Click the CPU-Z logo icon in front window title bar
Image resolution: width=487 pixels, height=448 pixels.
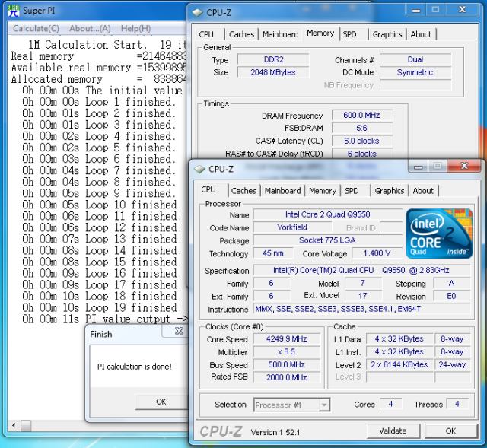click(x=199, y=169)
